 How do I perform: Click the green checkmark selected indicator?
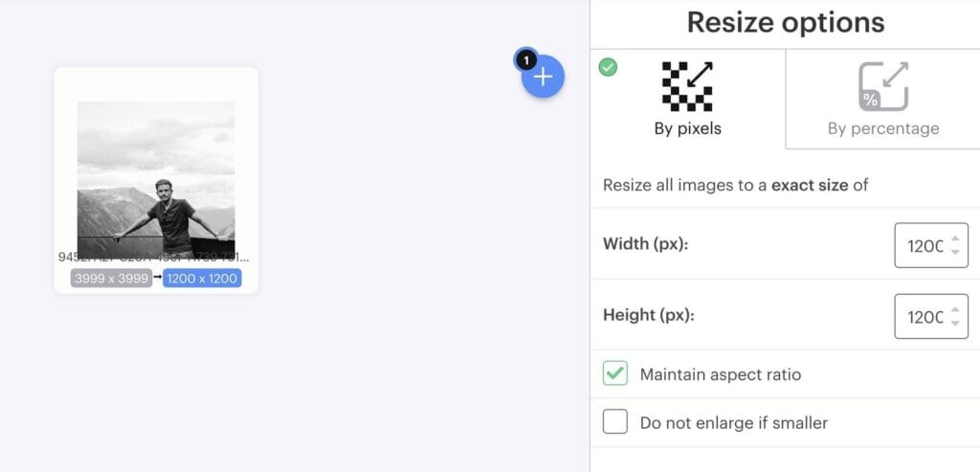click(x=608, y=67)
